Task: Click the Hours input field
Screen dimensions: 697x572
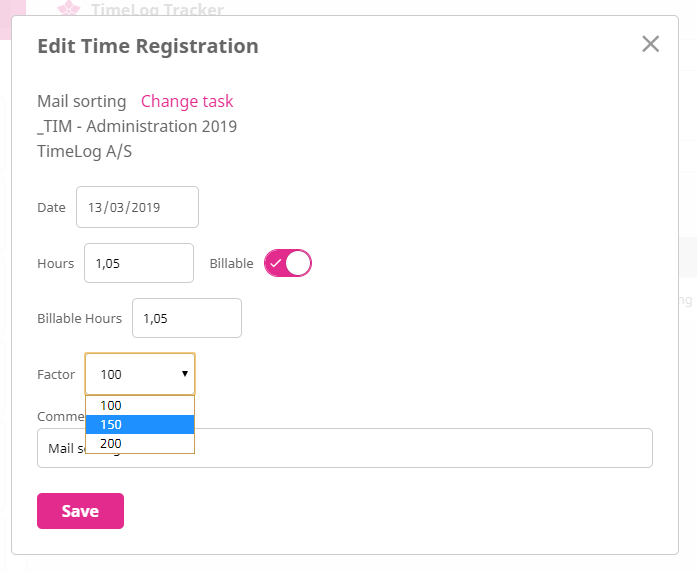Action: [138, 263]
